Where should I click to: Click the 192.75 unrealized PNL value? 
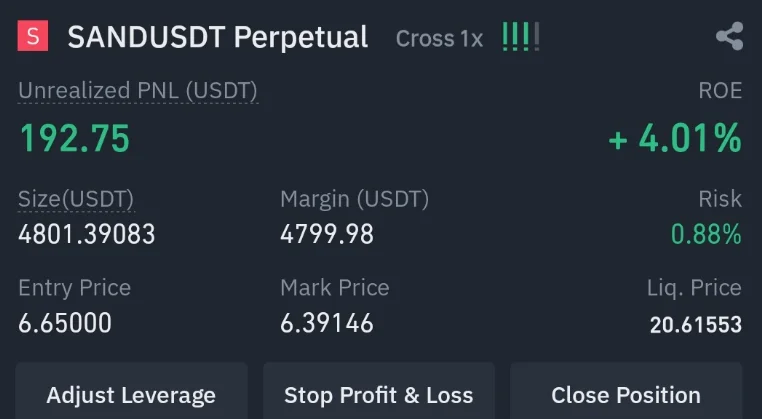[x=75, y=139]
